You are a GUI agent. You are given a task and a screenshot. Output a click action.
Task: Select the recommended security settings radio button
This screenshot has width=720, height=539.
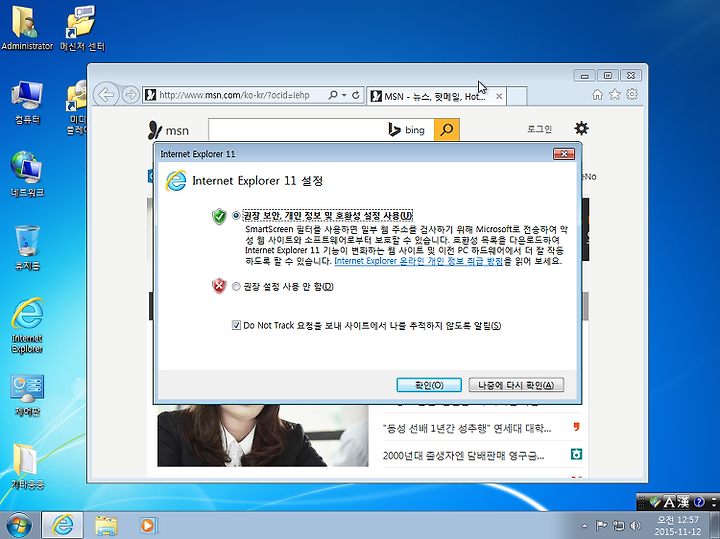click(236, 215)
